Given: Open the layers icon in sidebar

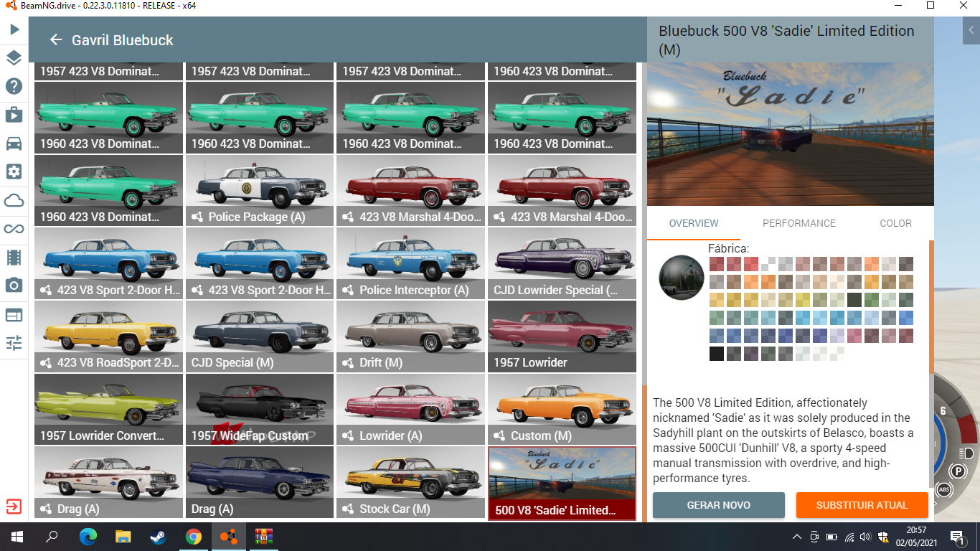Looking at the screenshot, I should [14, 58].
